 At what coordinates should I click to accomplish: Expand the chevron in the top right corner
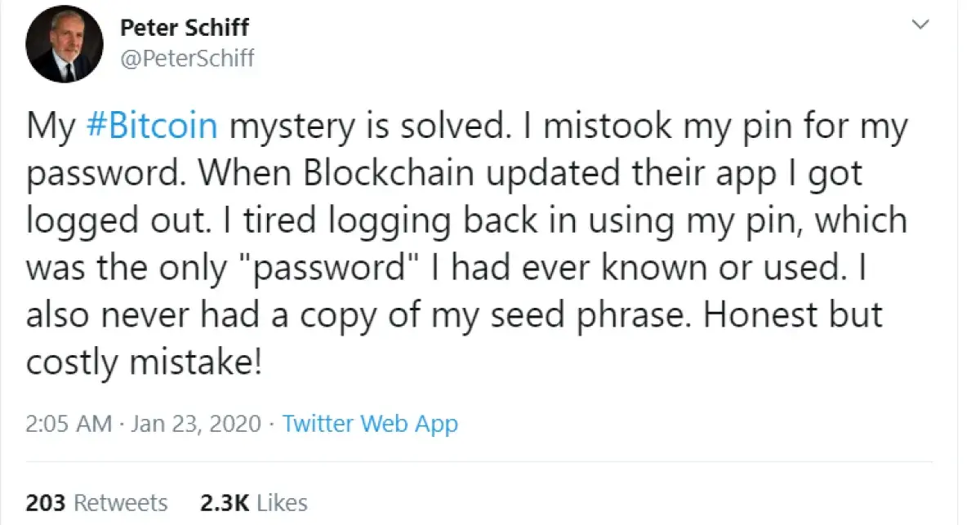(x=921, y=24)
